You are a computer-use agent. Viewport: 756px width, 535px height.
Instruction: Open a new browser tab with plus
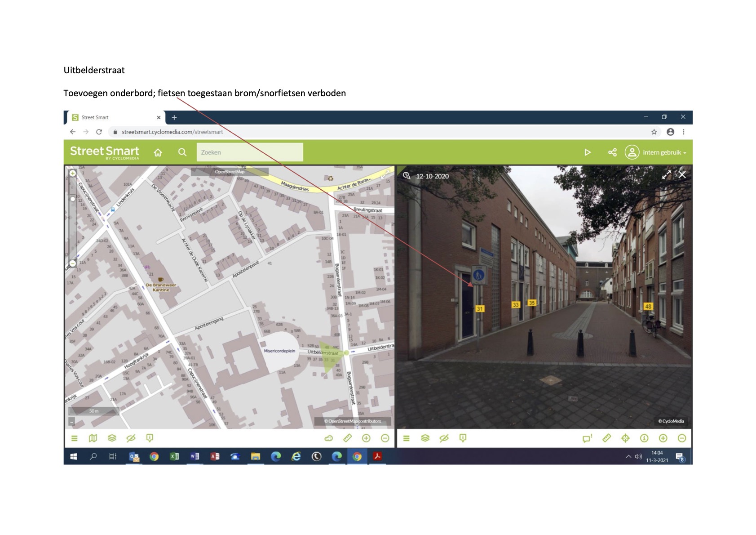pos(174,117)
